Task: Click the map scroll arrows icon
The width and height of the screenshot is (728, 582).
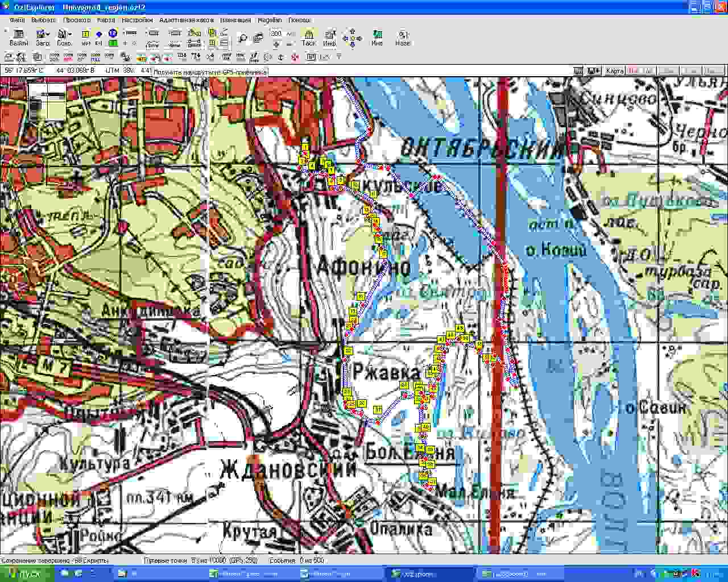Action: click(x=352, y=38)
